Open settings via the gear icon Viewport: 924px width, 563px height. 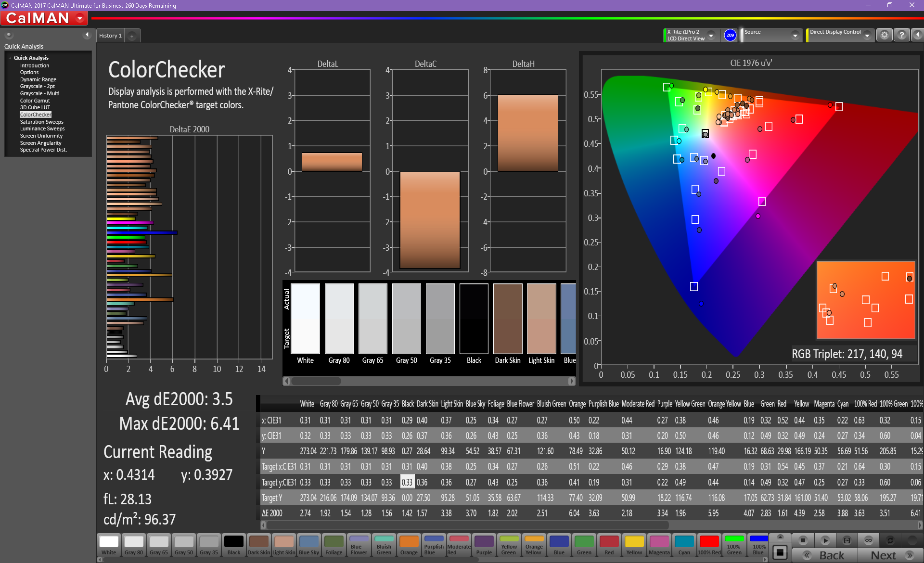coord(884,35)
